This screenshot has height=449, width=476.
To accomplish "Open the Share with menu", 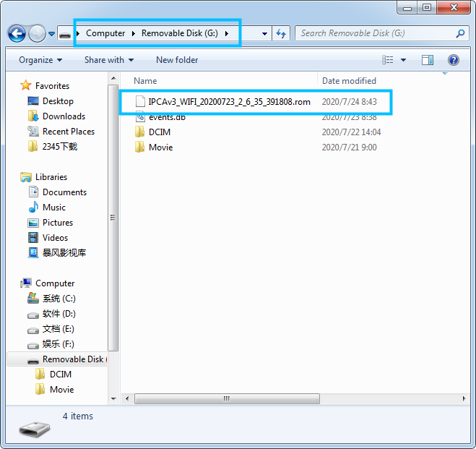I will pyautogui.click(x=109, y=60).
